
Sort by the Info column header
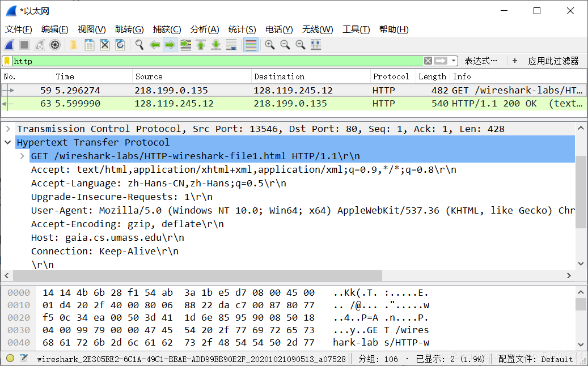(518, 76)
